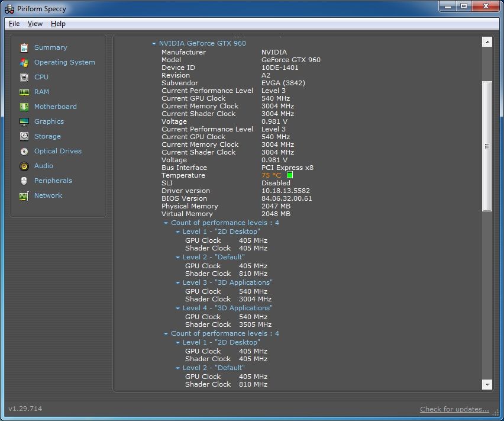Open the Summary section icon

coord(24,47)
